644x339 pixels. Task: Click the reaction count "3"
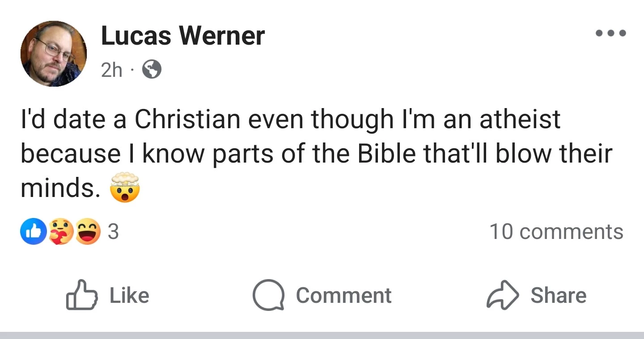113,231
